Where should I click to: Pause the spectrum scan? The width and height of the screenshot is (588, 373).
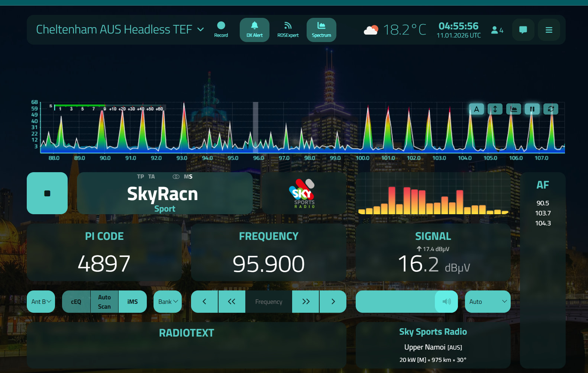(x=532, y=109)
